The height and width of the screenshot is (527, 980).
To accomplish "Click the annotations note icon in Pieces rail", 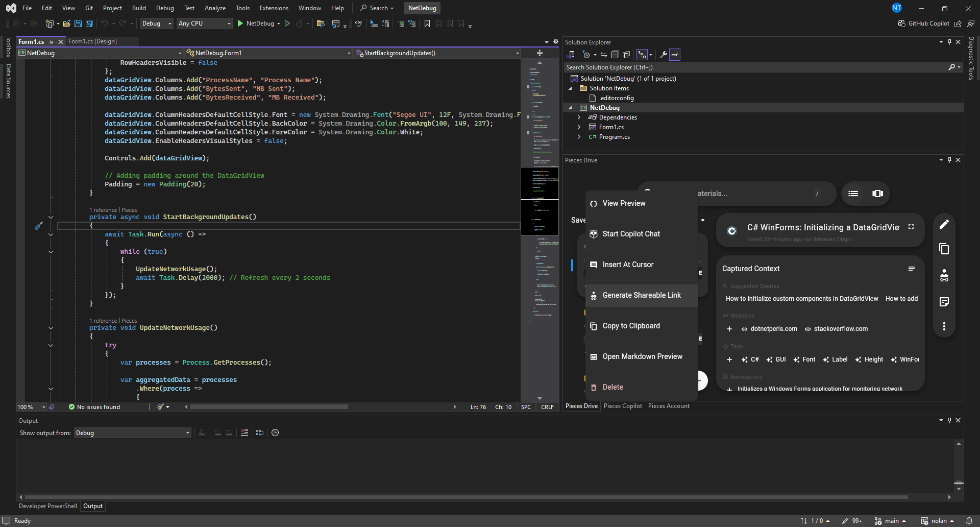I will click(944, 302).
